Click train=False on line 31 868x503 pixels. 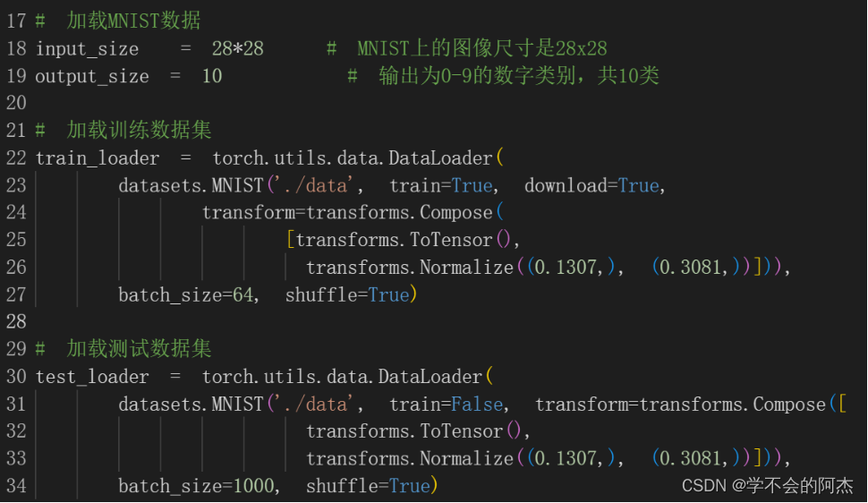coord(447,405)
